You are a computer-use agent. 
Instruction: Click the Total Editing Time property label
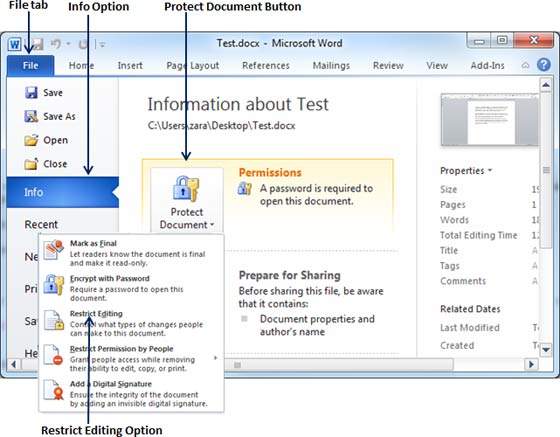479,235
